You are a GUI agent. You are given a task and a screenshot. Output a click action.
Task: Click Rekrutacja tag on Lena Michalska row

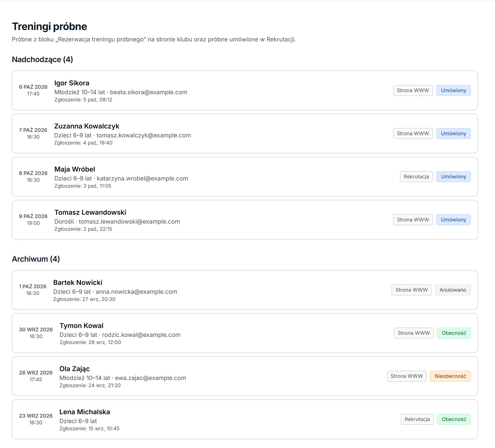417,419
